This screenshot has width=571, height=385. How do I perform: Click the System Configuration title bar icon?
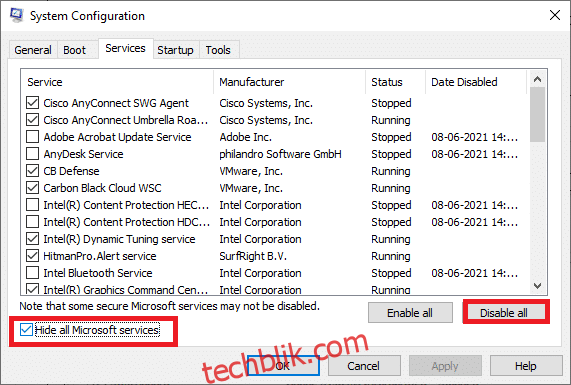[16, 16]
